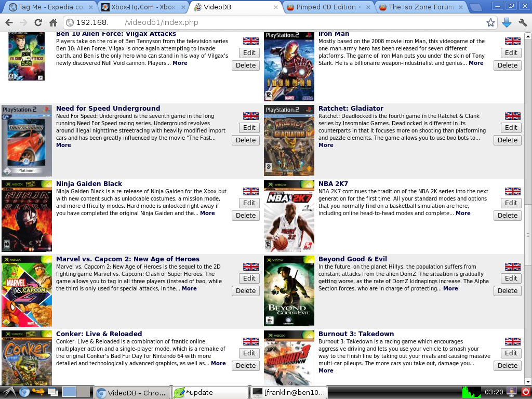Click the orange plane launcher icon in the taskbar
Image resolution: width=532 pixels, height=399 pixels.
[x=38, y=392]
